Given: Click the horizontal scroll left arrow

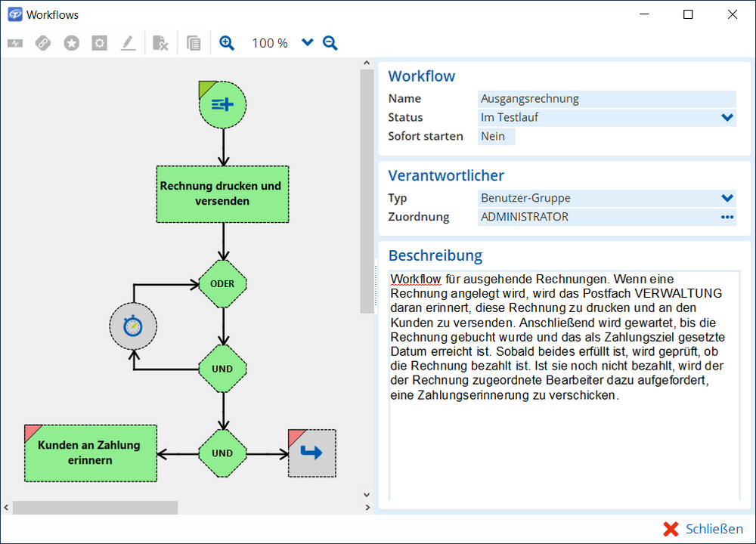Looking at the screenshot, I should [x=6, y=508].
